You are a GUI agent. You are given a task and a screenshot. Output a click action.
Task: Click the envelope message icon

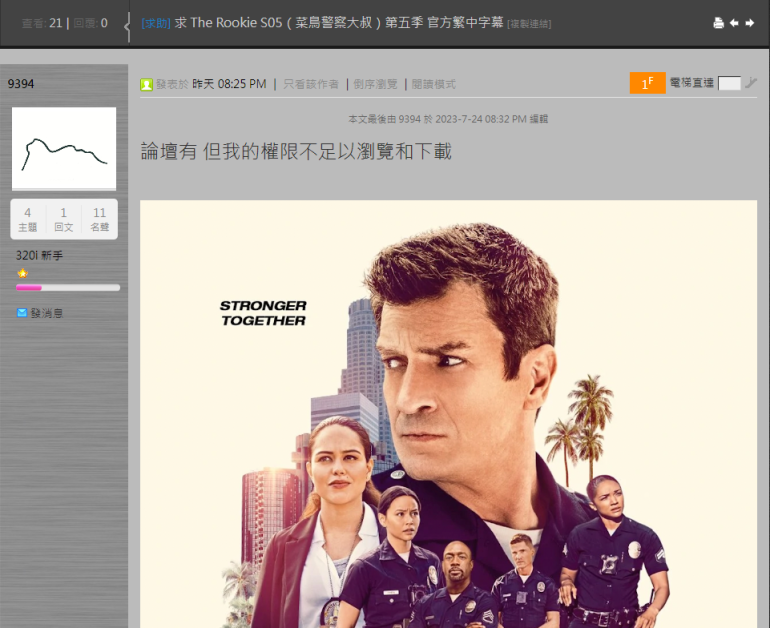[x=22, y=313]
